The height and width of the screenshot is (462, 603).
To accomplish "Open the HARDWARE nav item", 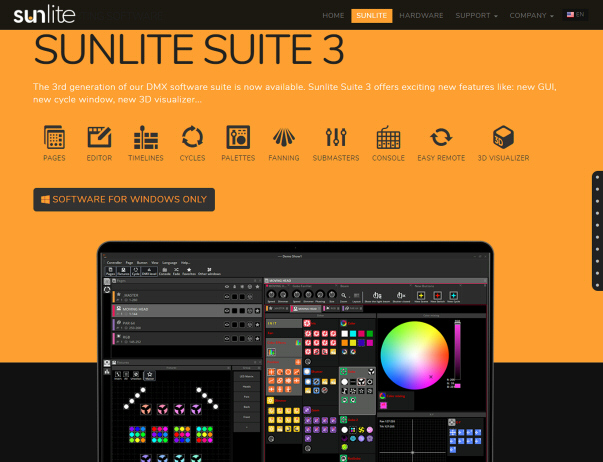I will (421, 16).
